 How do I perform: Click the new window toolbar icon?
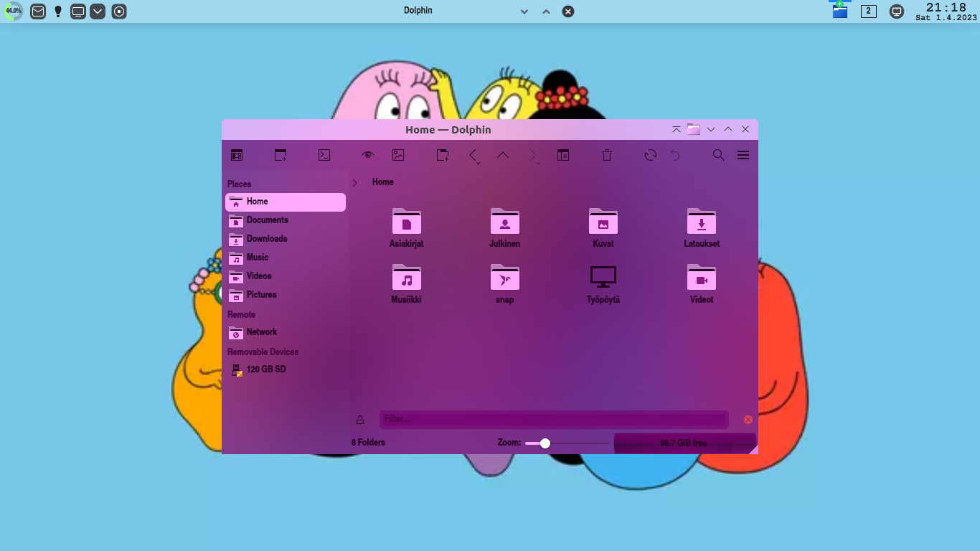point(281,155)
